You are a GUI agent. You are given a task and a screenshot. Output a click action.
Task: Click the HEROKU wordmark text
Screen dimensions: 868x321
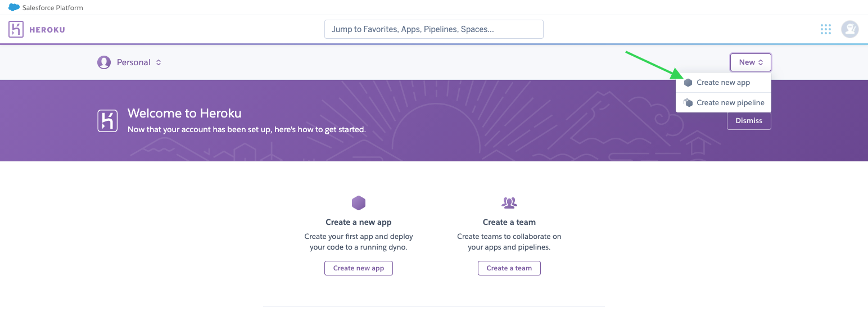pos(47,30)
